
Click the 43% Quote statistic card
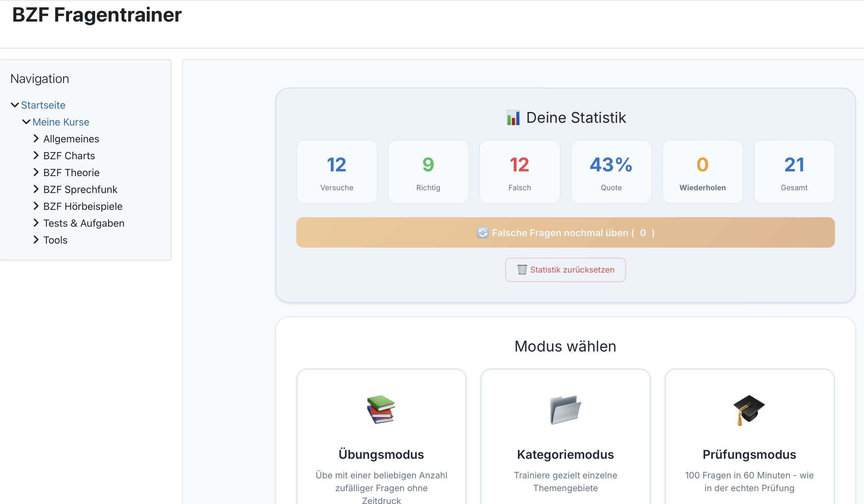tap(611, 172)
